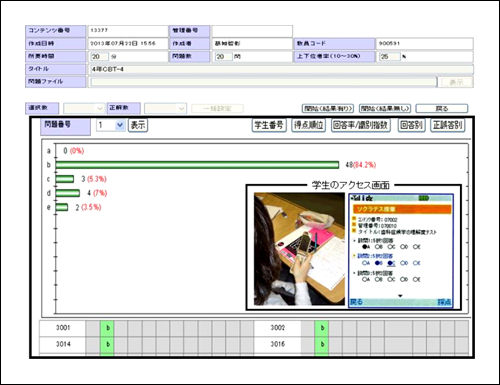Open the 正解数 dropdown
Image resolution: width=500 pixels, height=385 pixels.
165,108
